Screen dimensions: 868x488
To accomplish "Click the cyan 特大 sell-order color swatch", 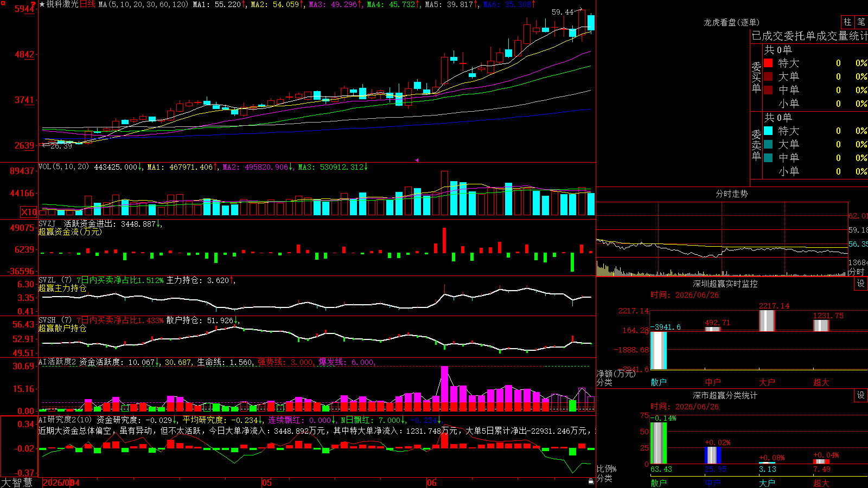I will 768,131.
